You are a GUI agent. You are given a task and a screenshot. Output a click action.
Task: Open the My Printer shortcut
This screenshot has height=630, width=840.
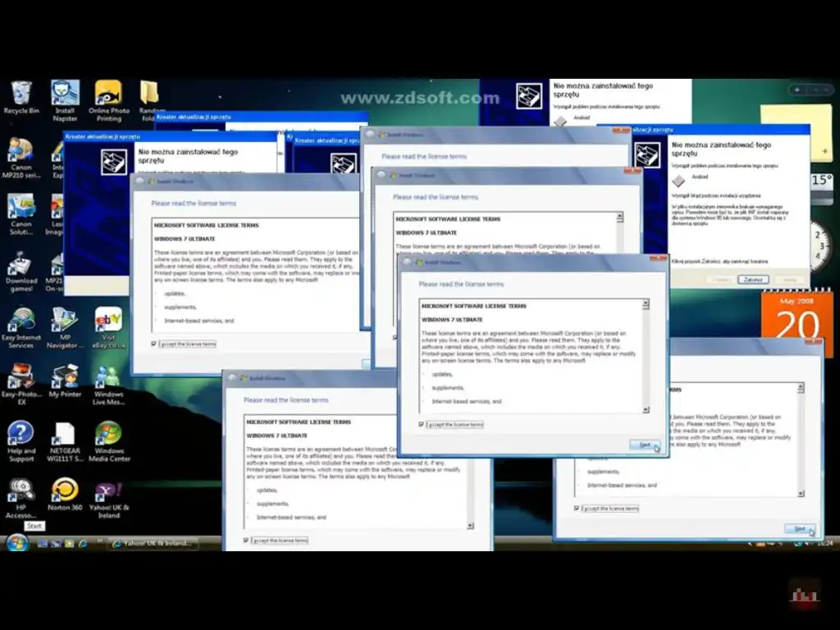tap(65, 381)
